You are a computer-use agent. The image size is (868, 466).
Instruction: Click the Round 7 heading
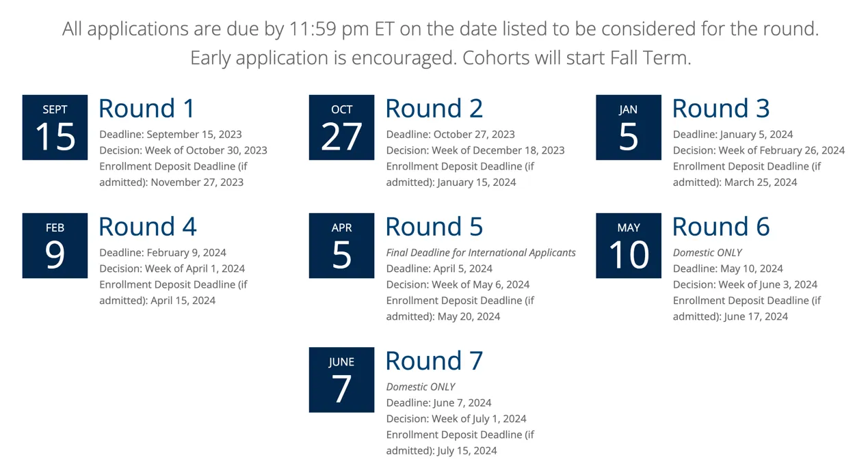click(x=434, y=361)
